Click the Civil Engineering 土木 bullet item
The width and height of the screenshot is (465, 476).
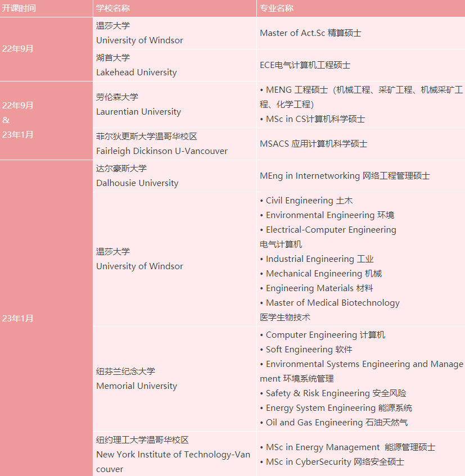tap(309, 201)
